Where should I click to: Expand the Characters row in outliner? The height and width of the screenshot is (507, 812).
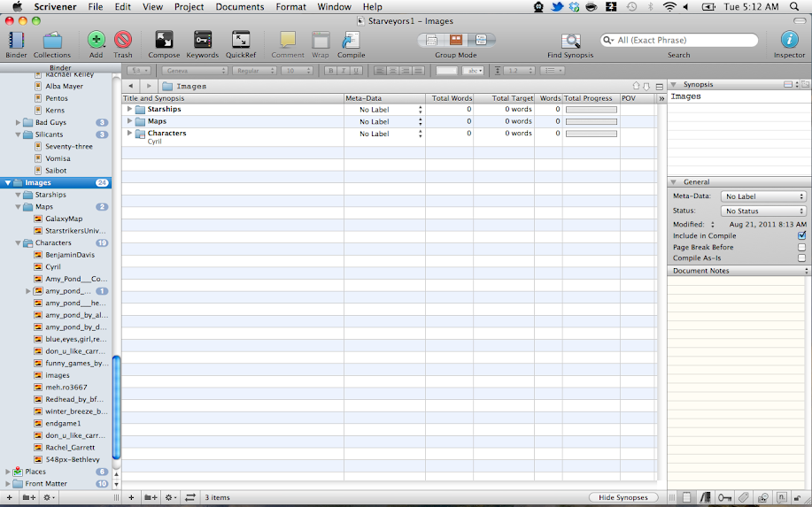(129, 133)
